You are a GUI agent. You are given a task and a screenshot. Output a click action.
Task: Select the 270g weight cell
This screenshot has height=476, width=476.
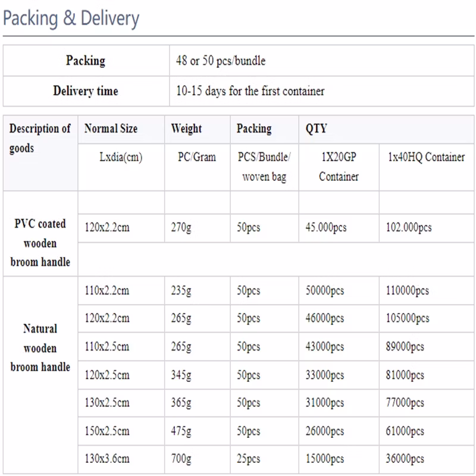[x=198, y=228]
